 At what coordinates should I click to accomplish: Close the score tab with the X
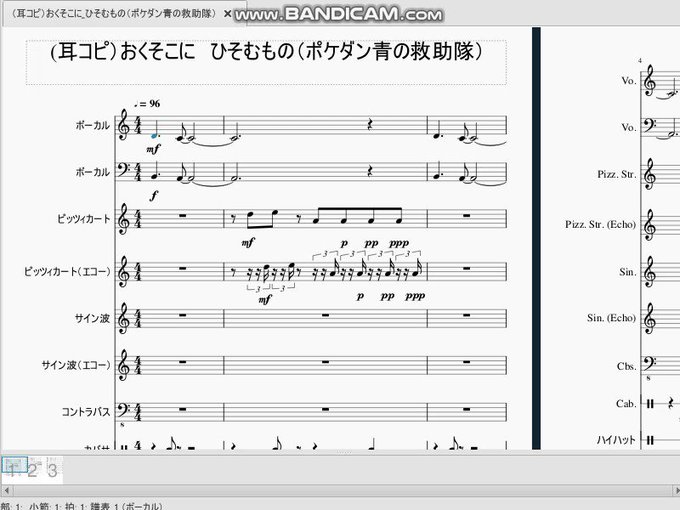tap(227, 14)
